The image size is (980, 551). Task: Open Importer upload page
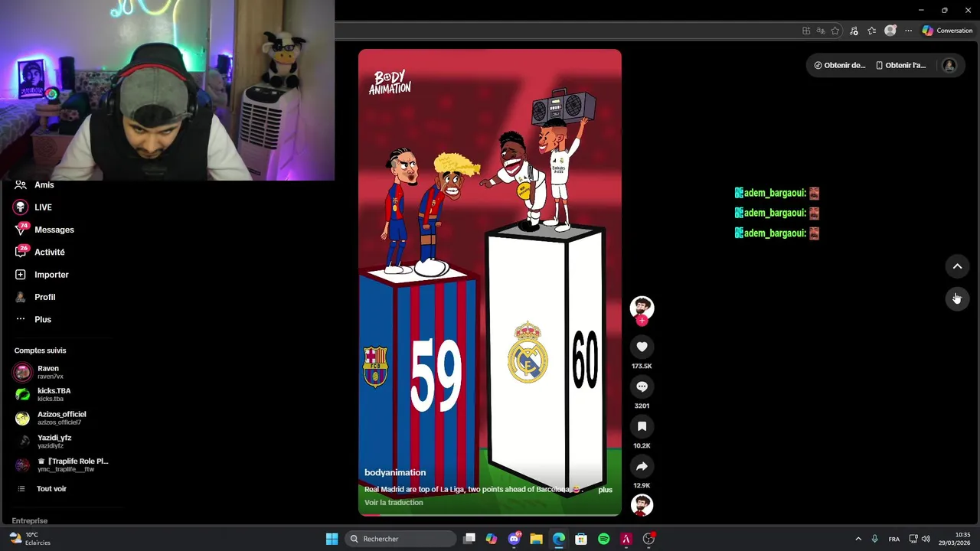point(51,275)
